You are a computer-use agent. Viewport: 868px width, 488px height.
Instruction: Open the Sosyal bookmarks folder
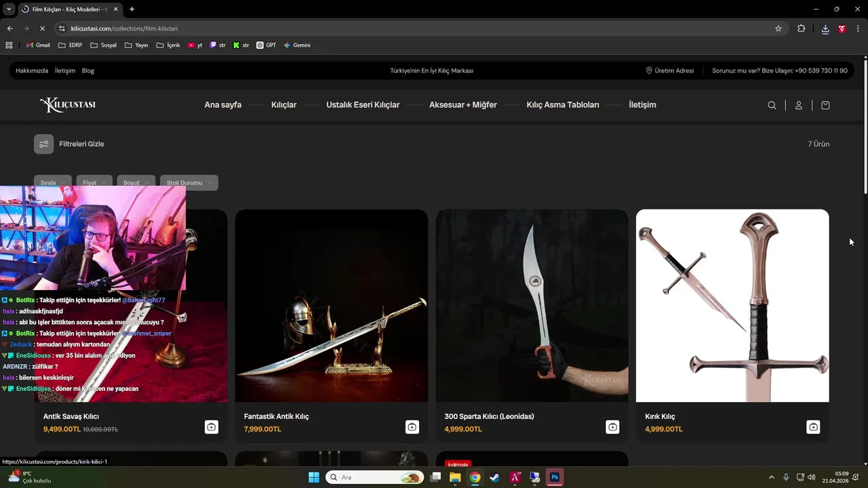click(x=103, y=45)
